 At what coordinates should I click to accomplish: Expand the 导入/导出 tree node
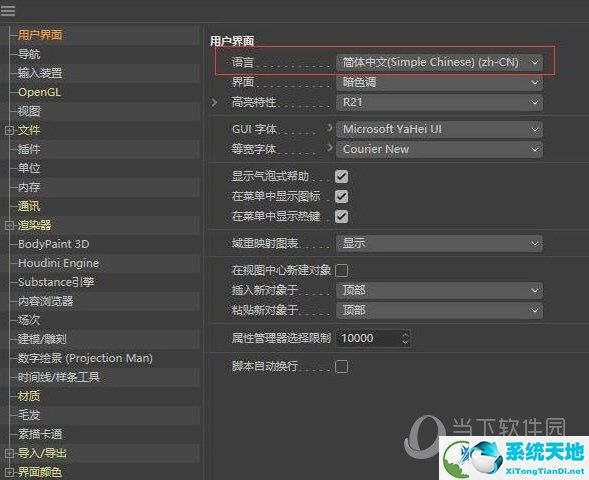(9, 453)
